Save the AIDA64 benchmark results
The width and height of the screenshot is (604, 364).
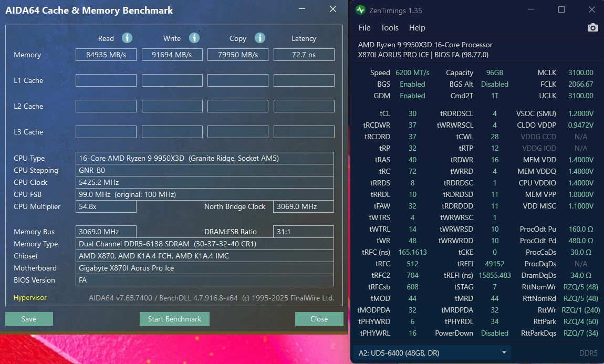[x=29, y=319]
